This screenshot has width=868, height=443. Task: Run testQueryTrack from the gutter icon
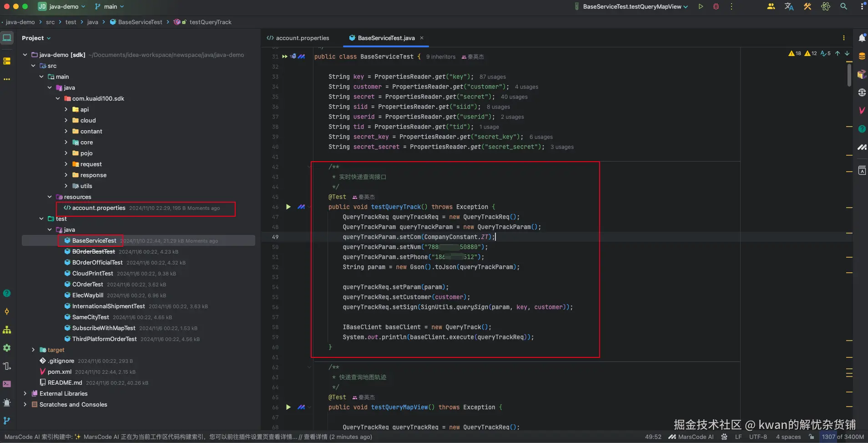[288, 207]
